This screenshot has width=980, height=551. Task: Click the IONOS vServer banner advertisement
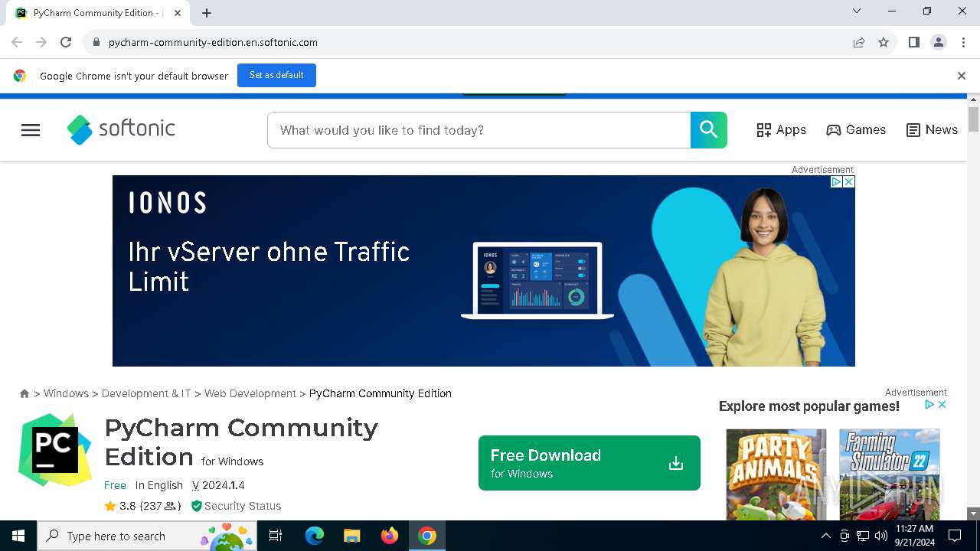click(x=484, y=271)
